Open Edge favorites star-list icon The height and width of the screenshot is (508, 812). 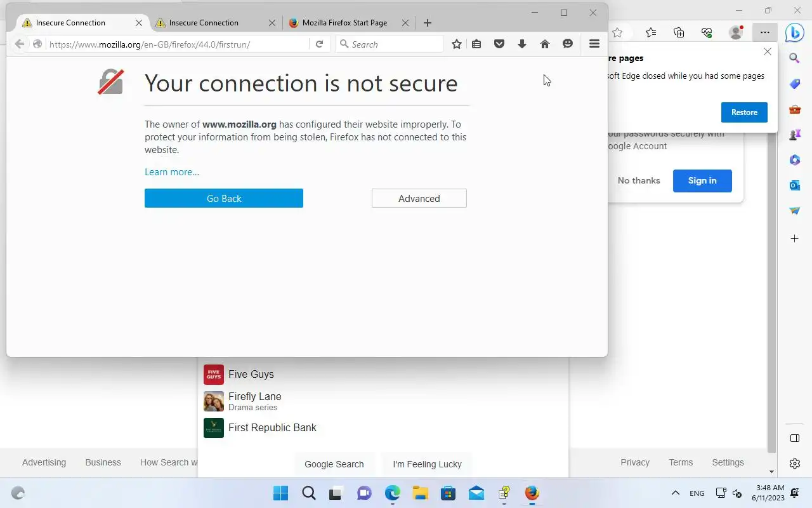[651, 32]
